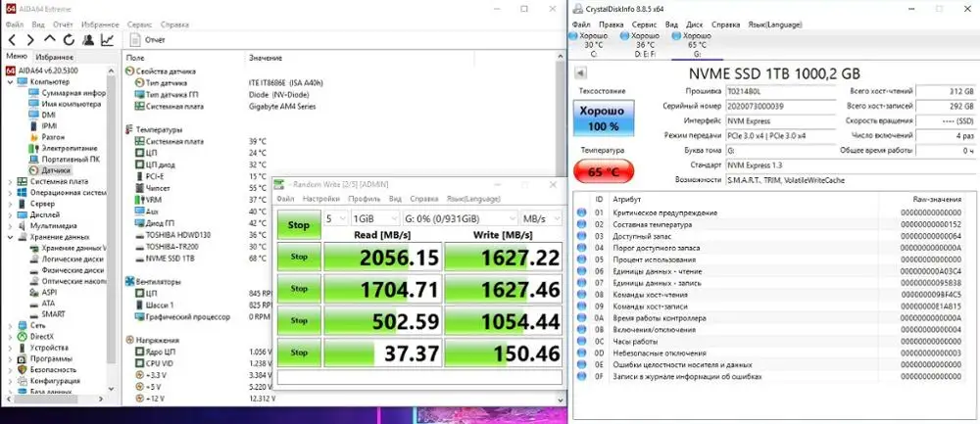This screenshot has height=424, width=980.
Task: Open CrystalDiskInfo Правка menu
Action: [611, 24]
